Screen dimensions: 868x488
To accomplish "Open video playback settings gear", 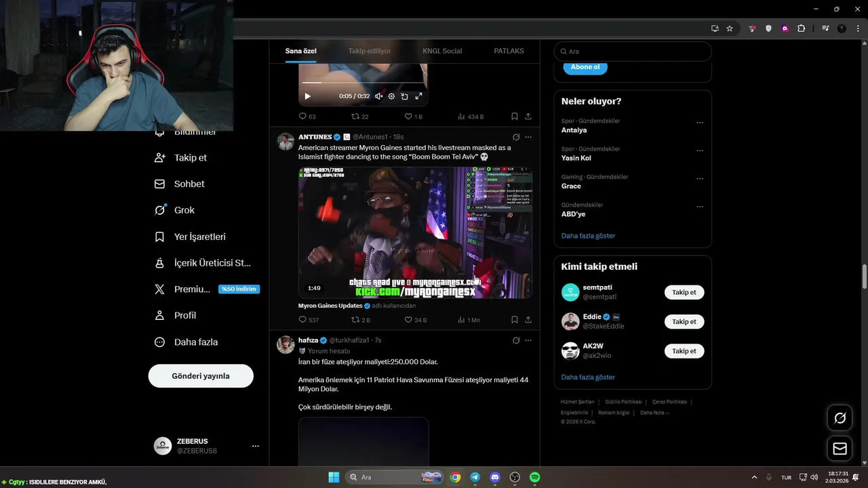I will 391,96.
